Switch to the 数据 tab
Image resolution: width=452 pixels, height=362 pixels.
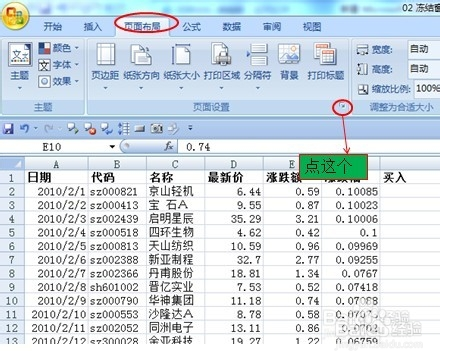coord(232,26)
